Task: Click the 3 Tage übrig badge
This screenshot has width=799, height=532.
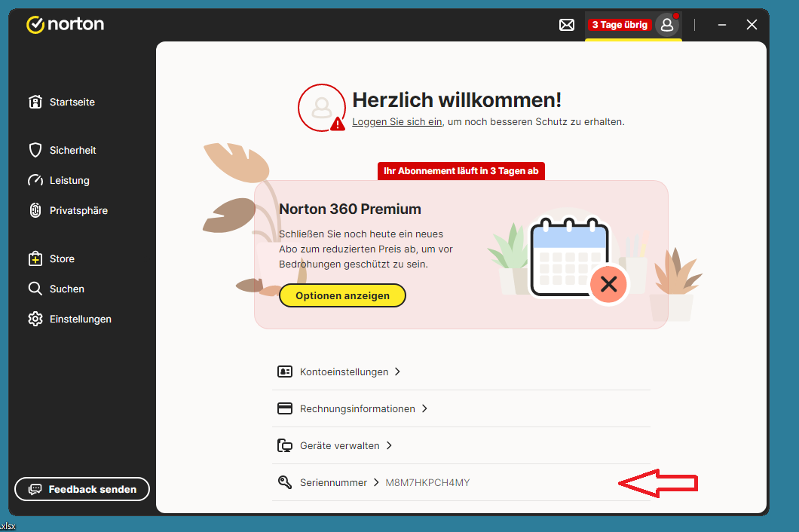Action: coord(619,25)
